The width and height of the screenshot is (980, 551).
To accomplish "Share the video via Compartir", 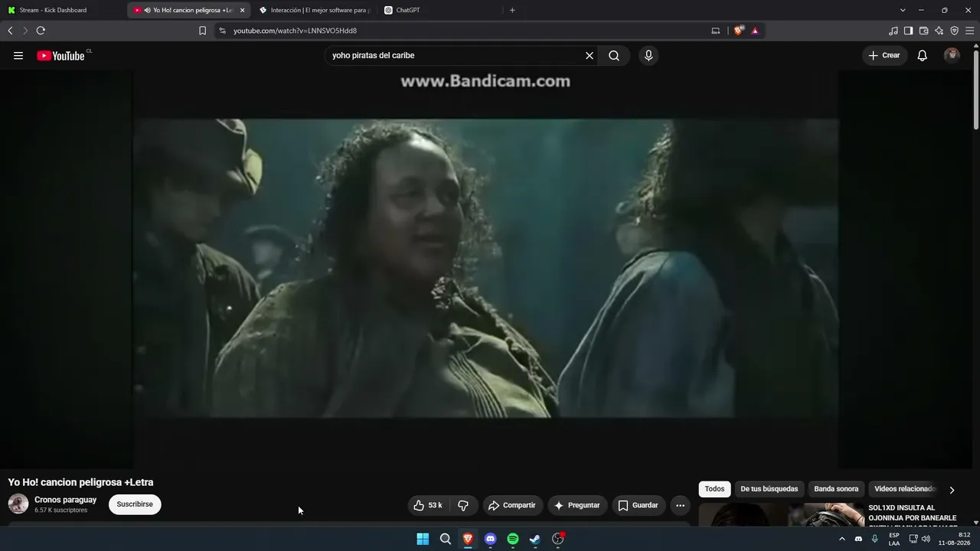I will pos(512,505).
